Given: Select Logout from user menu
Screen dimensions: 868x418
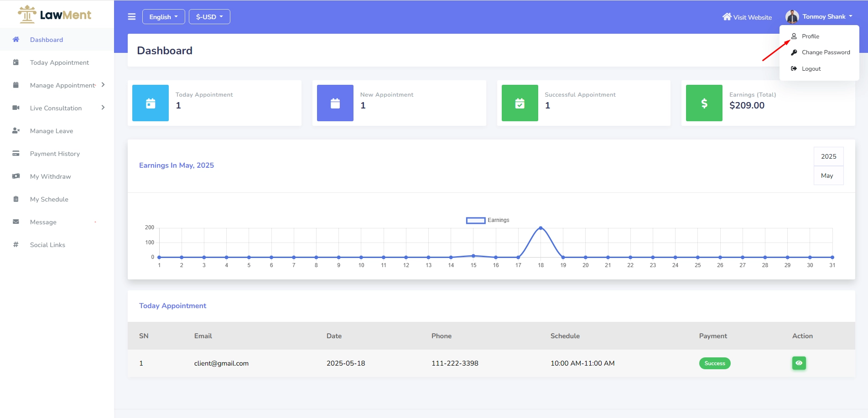Looking at the screenshot, I should pyautogui.click(x=819, y=69).
